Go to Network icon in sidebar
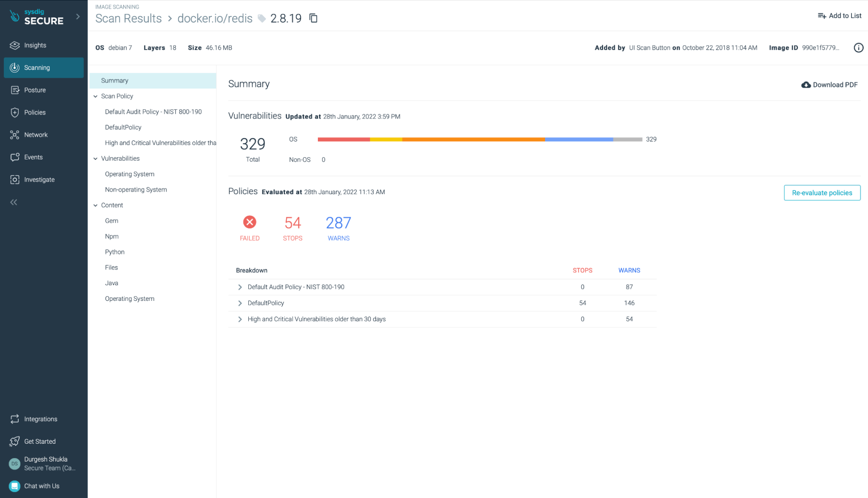 coord(15,135)
